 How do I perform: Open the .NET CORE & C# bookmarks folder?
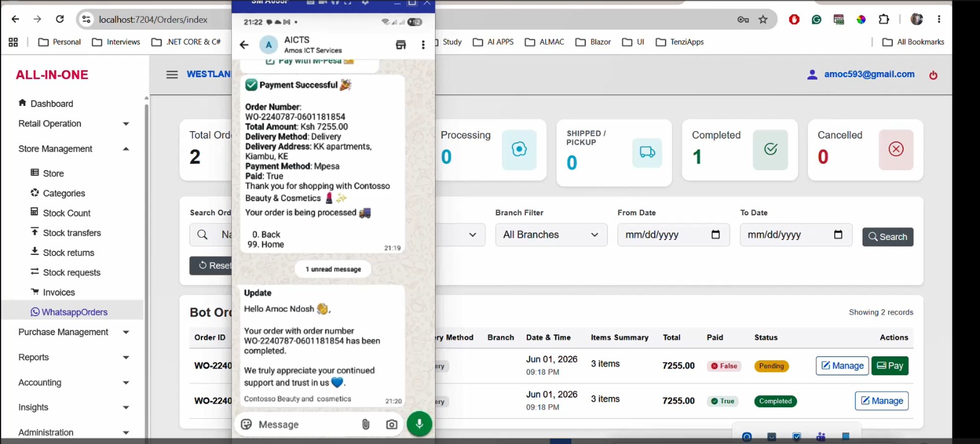(186, 42)
